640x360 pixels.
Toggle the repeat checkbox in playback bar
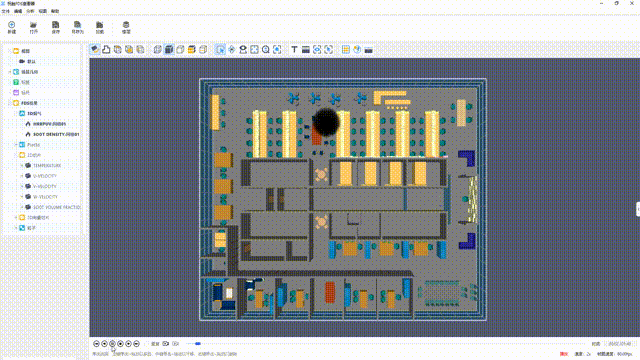[148, 344]
